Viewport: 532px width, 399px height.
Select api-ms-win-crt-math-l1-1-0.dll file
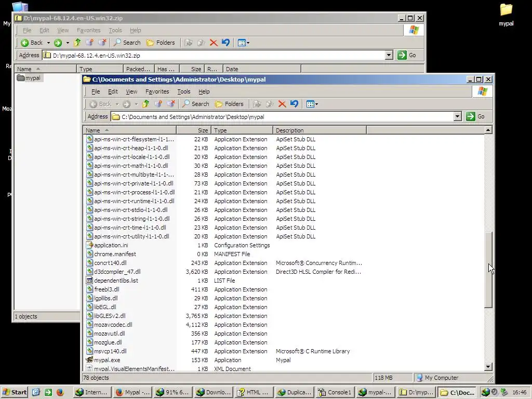tap(127, 166)
